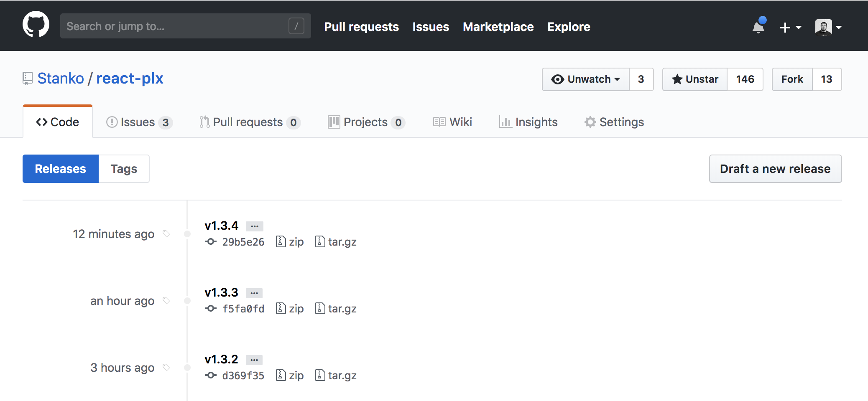The image size is (868, 401).
Task: View the 13 forks count
Action: pos(827,79)
